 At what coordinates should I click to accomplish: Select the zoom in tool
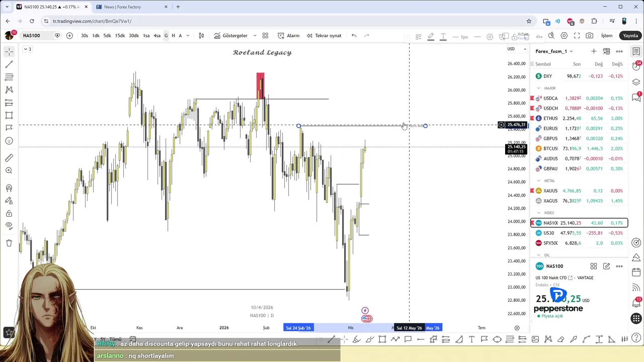tap(9, 170)
